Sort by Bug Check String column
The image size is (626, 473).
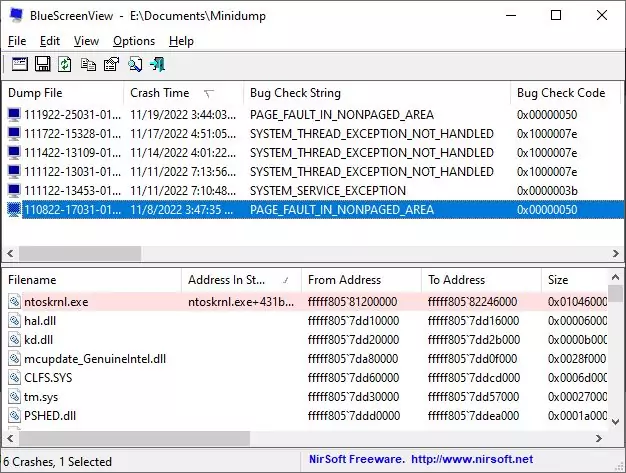[x=377, y=93]
